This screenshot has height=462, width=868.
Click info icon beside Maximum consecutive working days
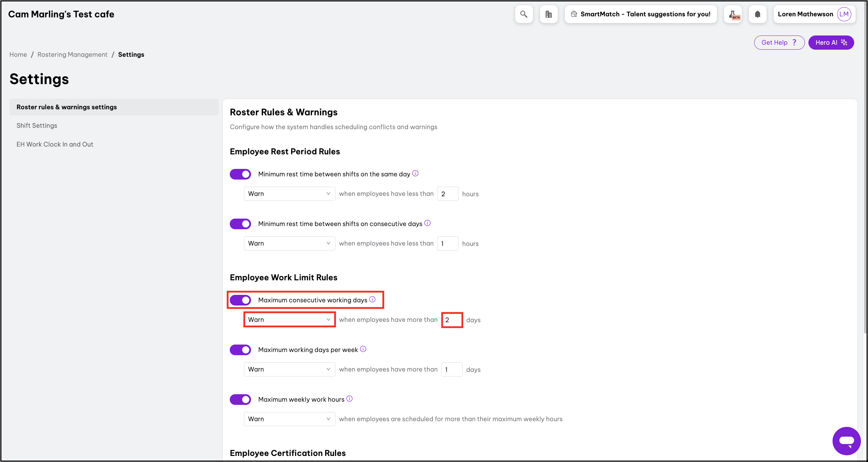coord(372,299)
